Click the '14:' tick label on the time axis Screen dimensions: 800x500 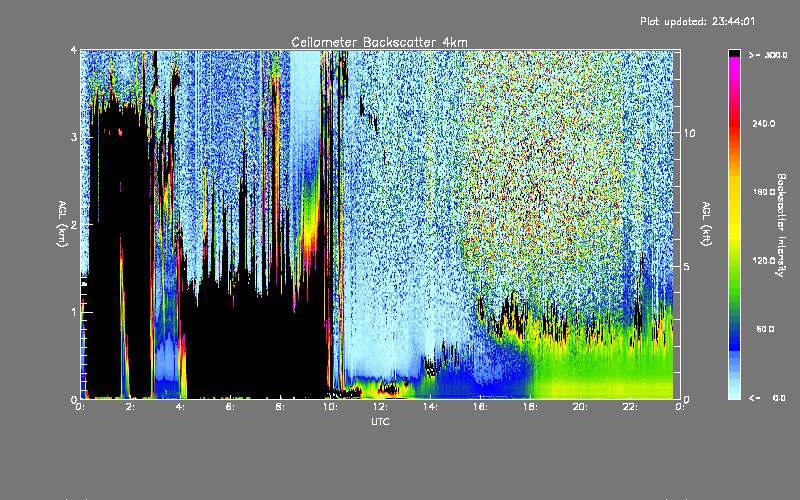tap(431, 407)
